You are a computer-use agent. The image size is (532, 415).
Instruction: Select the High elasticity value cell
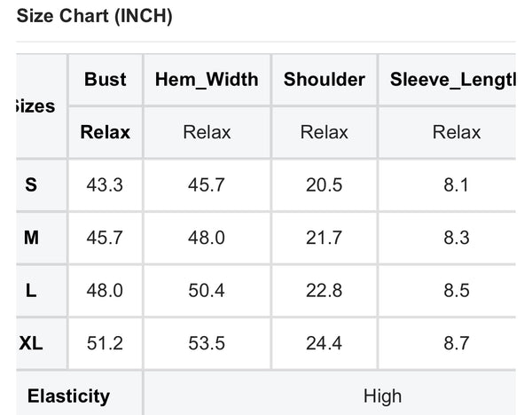click(x=382, y=395)
